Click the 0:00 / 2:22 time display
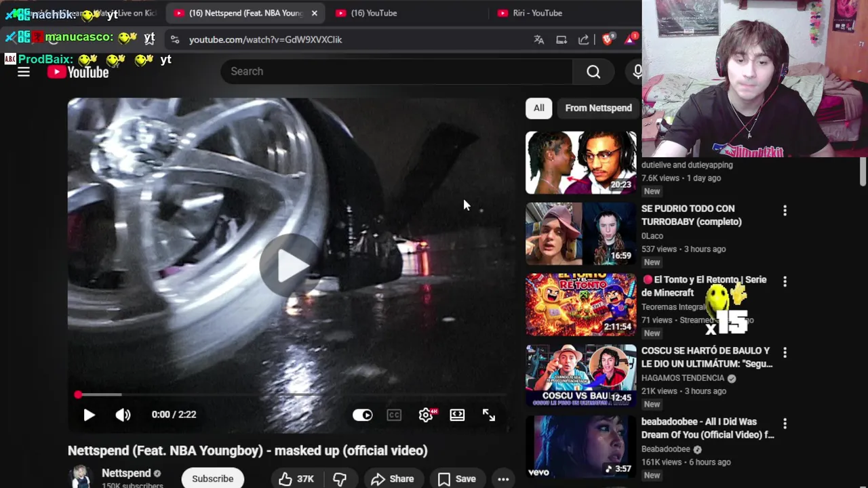This screenshot has width=868, height=488. point(174,415)
